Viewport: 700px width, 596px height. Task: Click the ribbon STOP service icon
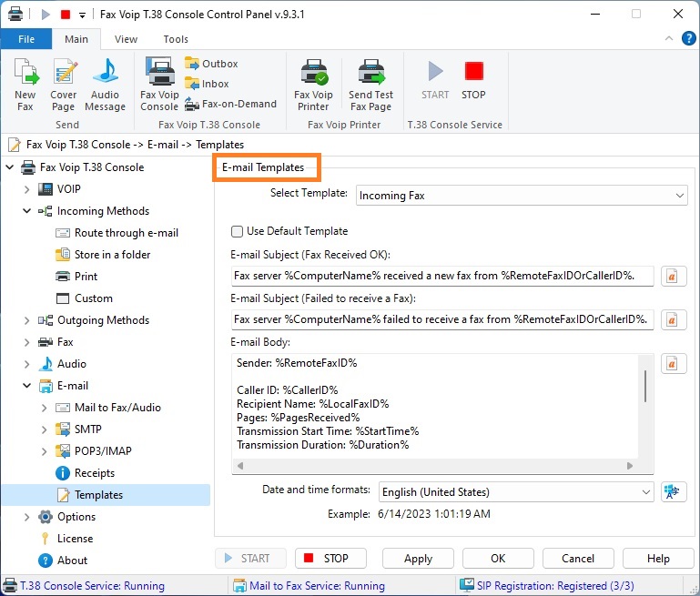click(x=473, y=80)
